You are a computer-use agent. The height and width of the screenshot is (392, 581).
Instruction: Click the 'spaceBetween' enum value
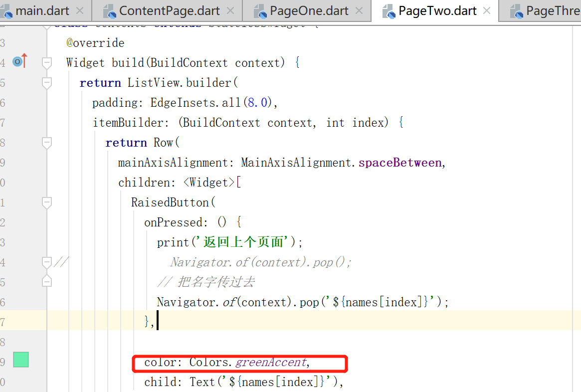pyautogui.click(x=400, y=163)
